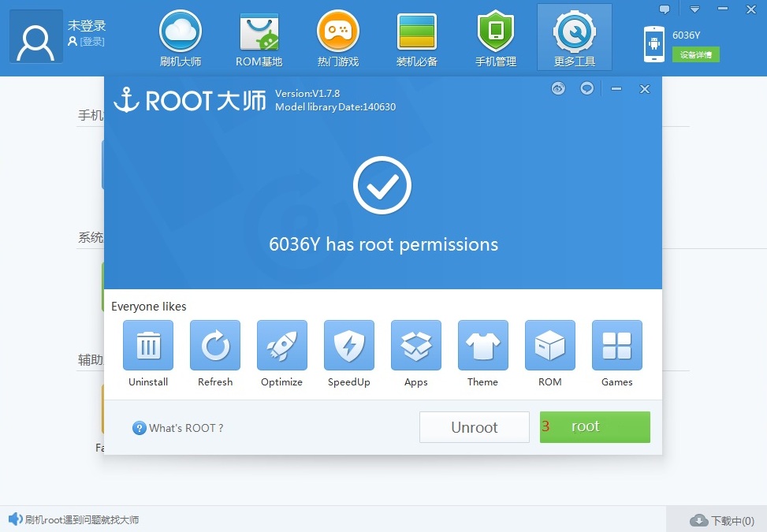Image resolution: width=767 pixels, height=532 pixels.
Task: Open the ROM package icon
Action: click(550, 345)
